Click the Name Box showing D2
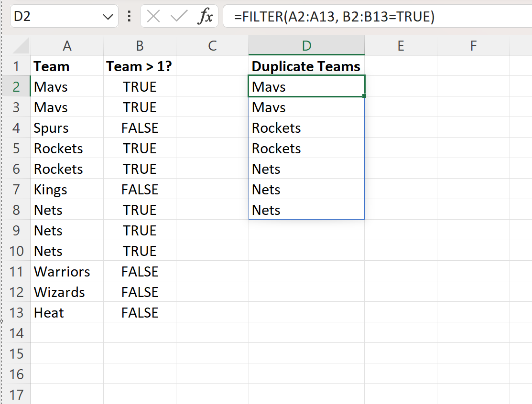This screenshot has height=404, width=532. click(x=56, y=16)
